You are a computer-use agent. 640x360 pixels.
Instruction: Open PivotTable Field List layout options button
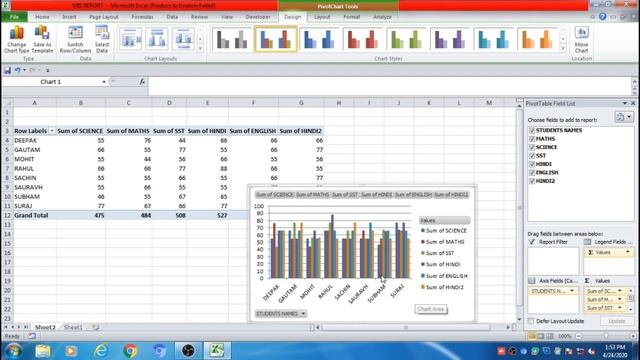click(623, 117)
